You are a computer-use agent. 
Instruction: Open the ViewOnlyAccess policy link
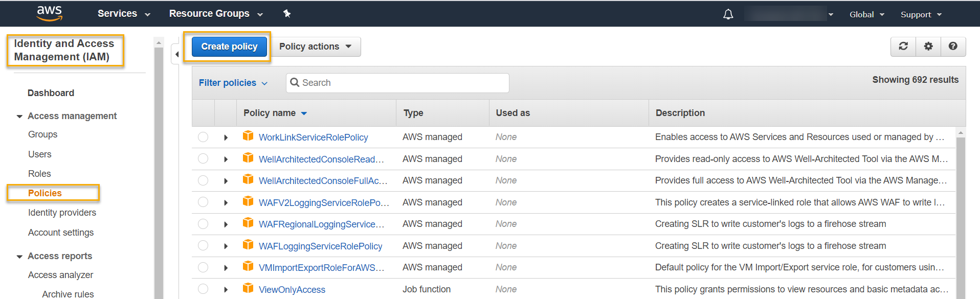click(x=292, y=290)
